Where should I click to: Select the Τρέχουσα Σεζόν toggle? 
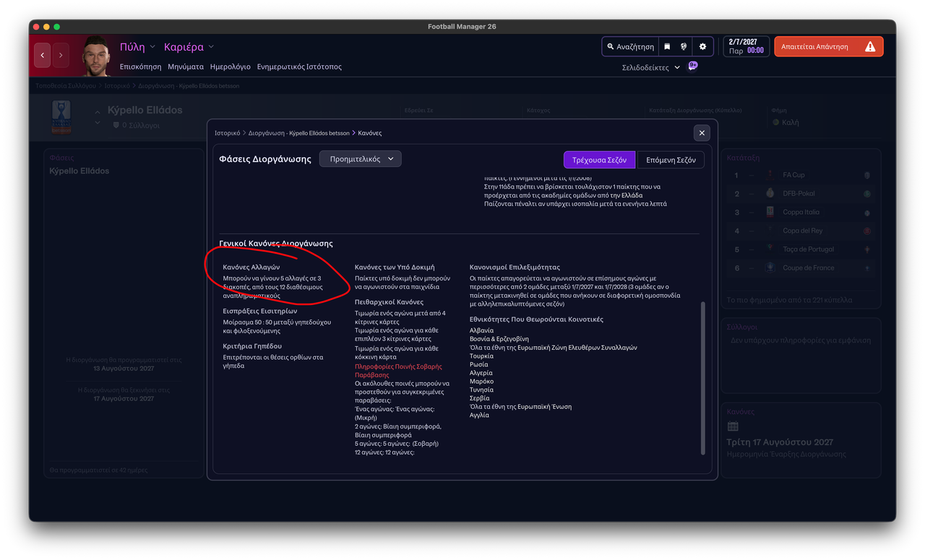(x=599, y=160)
